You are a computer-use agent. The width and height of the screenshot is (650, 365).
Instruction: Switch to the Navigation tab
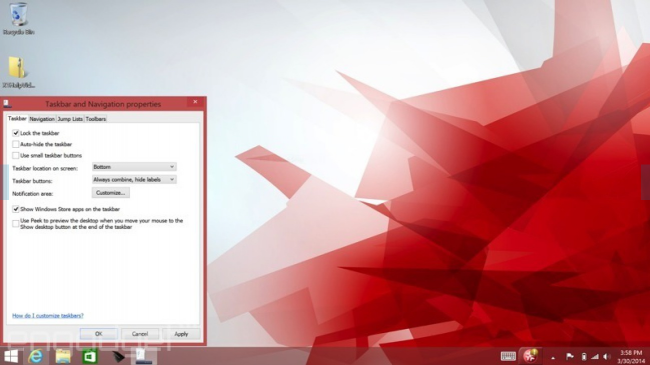[x=42, y=119]
